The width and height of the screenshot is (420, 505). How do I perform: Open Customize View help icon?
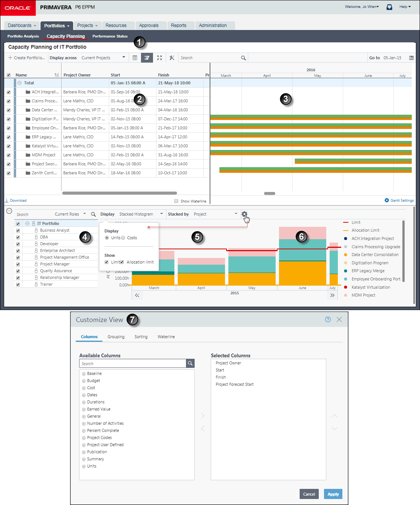click(x=328, y=319)
